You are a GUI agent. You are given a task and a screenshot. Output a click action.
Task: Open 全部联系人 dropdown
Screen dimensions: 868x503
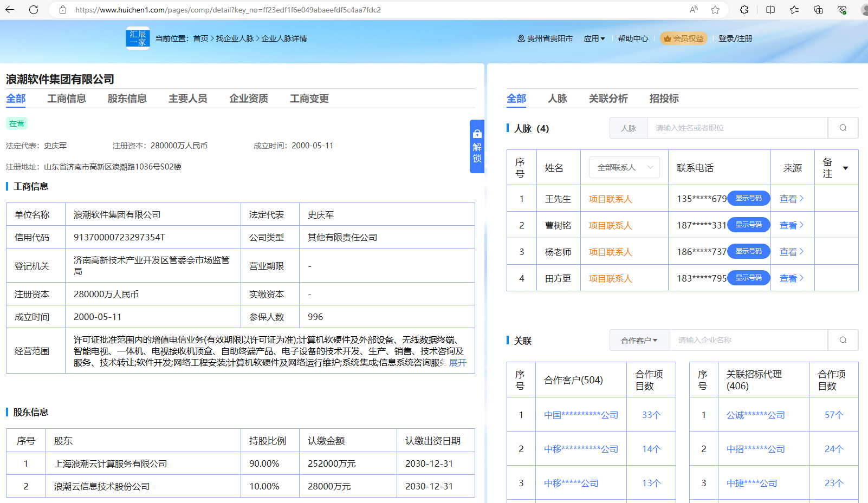(624, 167)
